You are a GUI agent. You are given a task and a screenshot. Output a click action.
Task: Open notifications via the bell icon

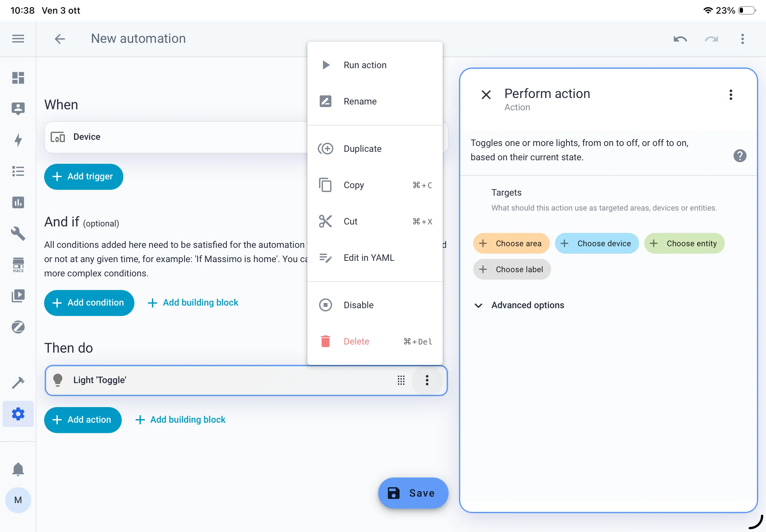tap(18, 469)
